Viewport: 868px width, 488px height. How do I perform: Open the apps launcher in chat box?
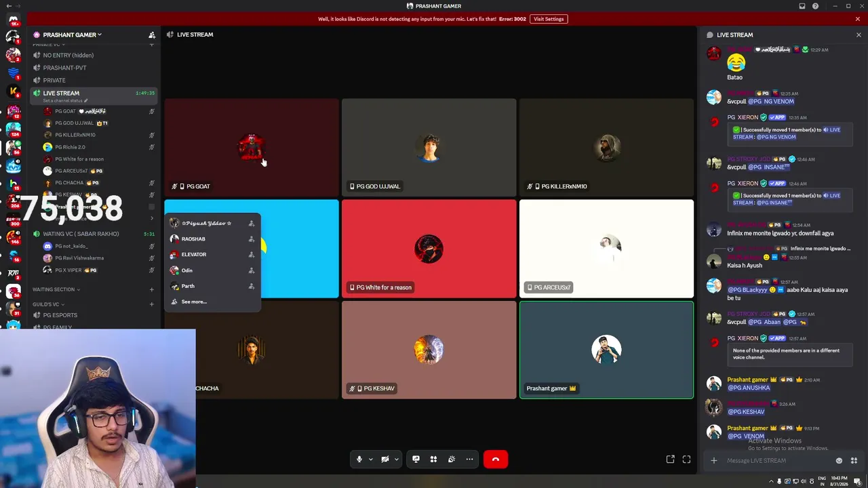coord(854,461)
